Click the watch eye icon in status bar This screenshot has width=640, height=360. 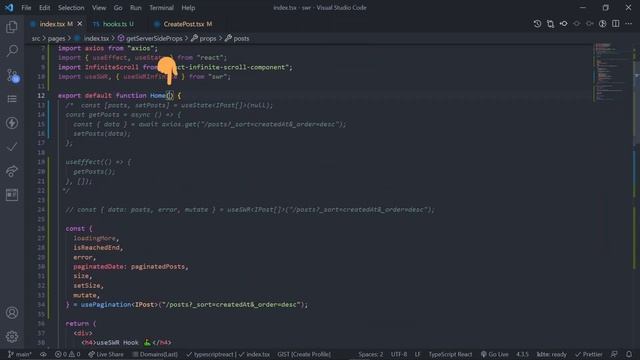[x=43, y=354]
